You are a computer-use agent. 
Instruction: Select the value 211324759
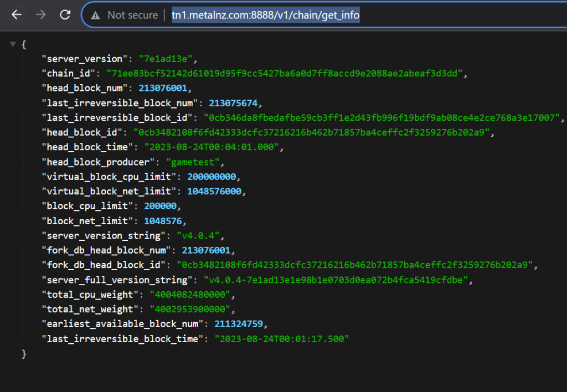click(239, 324)
